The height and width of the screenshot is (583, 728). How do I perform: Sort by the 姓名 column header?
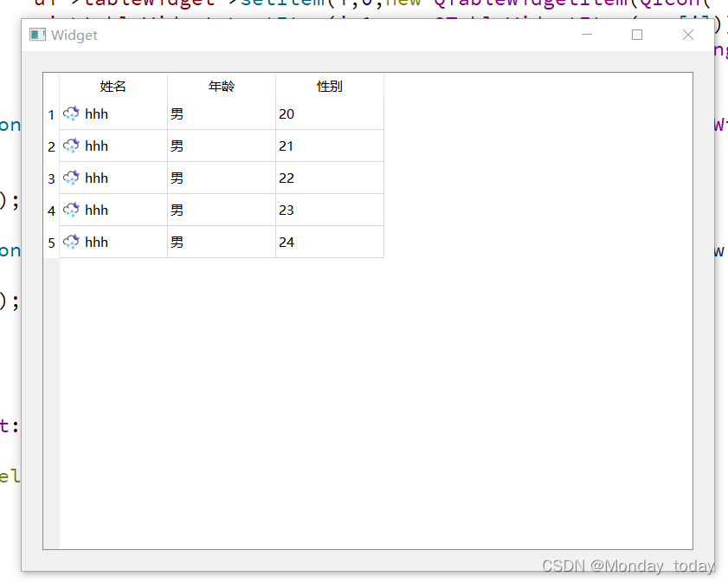point(113,86)
